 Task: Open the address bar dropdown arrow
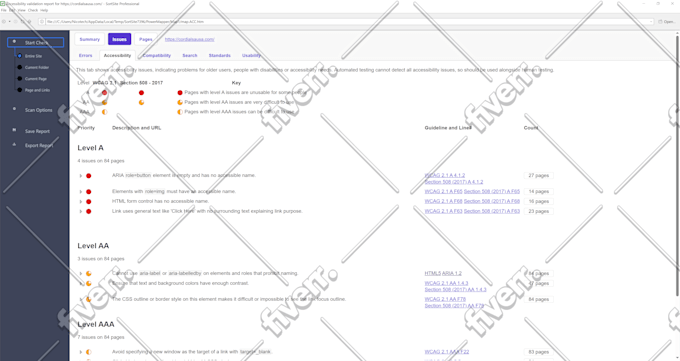pos(651,21)
